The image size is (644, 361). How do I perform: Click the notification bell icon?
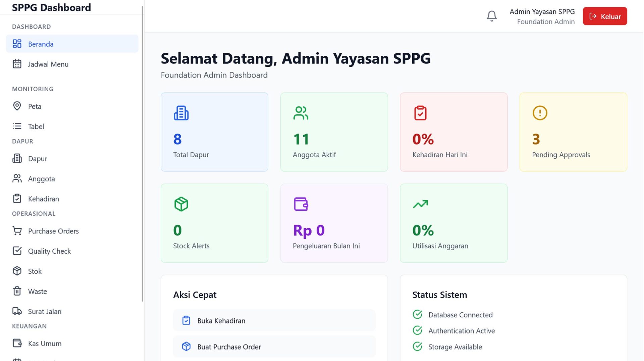tap(492, 16)
